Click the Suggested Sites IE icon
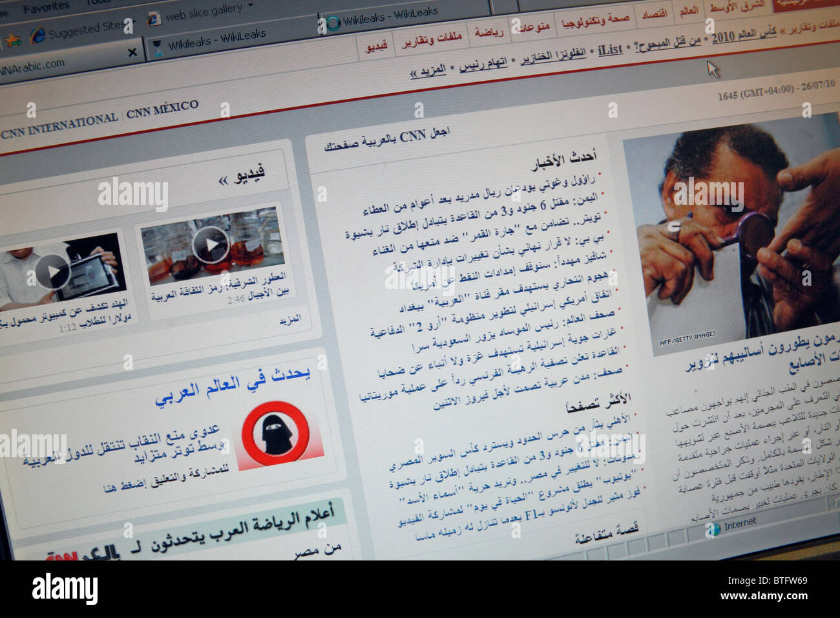The width and height of the screenshot is (840, 618). click(38, 36)
